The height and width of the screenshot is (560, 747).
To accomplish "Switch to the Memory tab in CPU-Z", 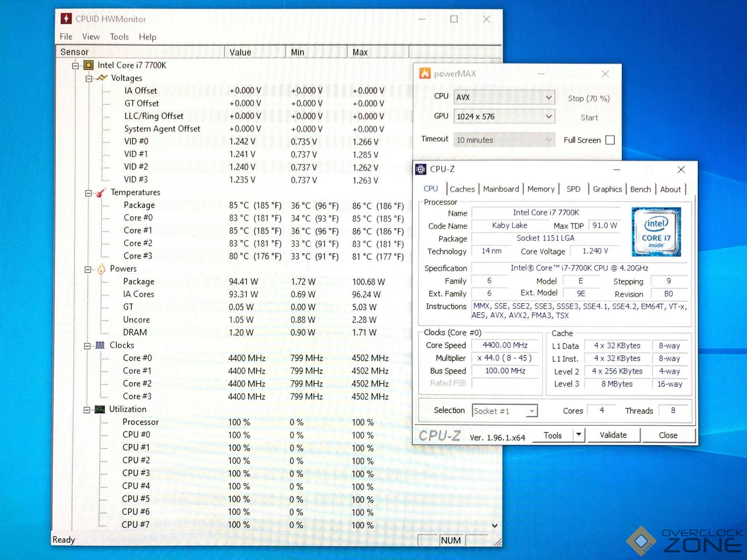I will pos(541,189).
